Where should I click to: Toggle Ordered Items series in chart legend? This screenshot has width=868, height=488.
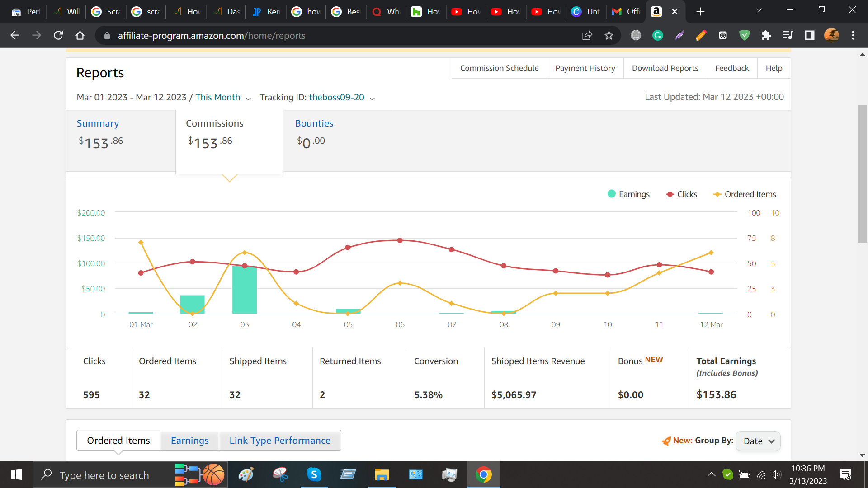click(x=744, y=194)
